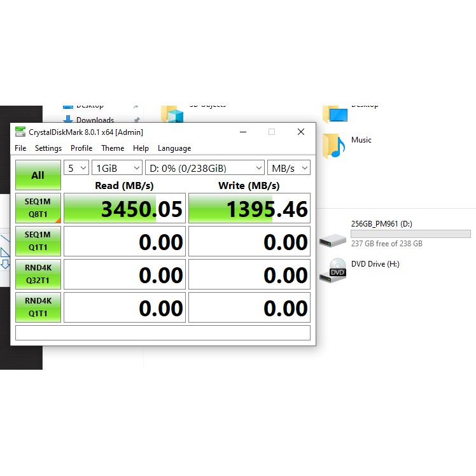Run the RND4K Q32T1 test

[x=38, y=274]
